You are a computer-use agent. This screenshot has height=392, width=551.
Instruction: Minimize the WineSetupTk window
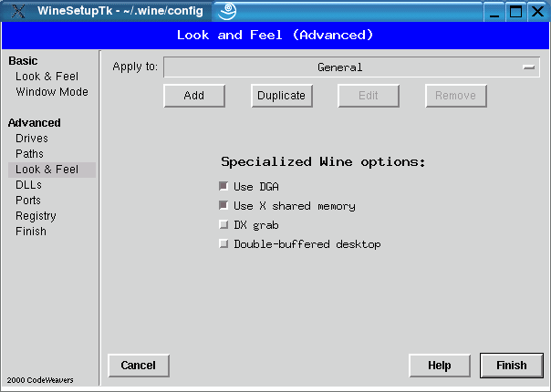click(494, 12)
